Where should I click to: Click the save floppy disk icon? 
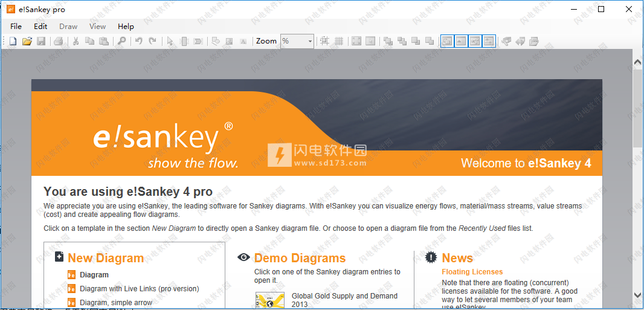point(41,41)
